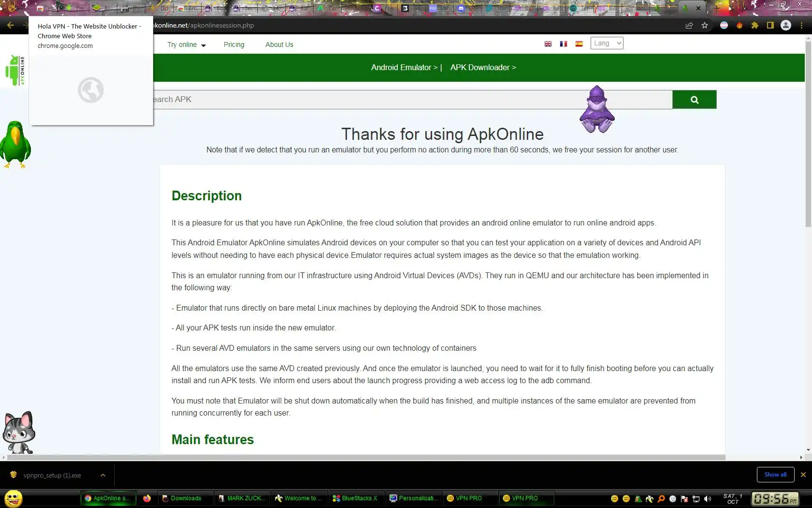Click Show all downloads button

(775, 475)
